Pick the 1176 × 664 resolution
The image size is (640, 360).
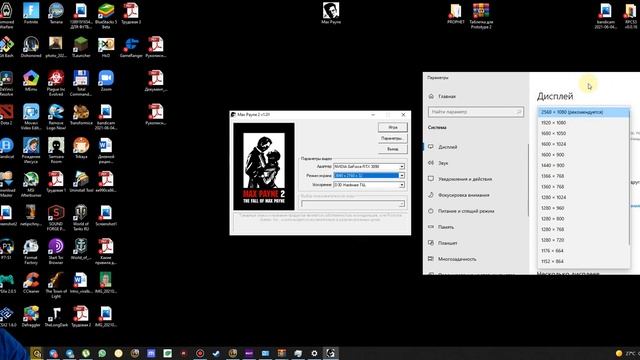pos(584,251)
